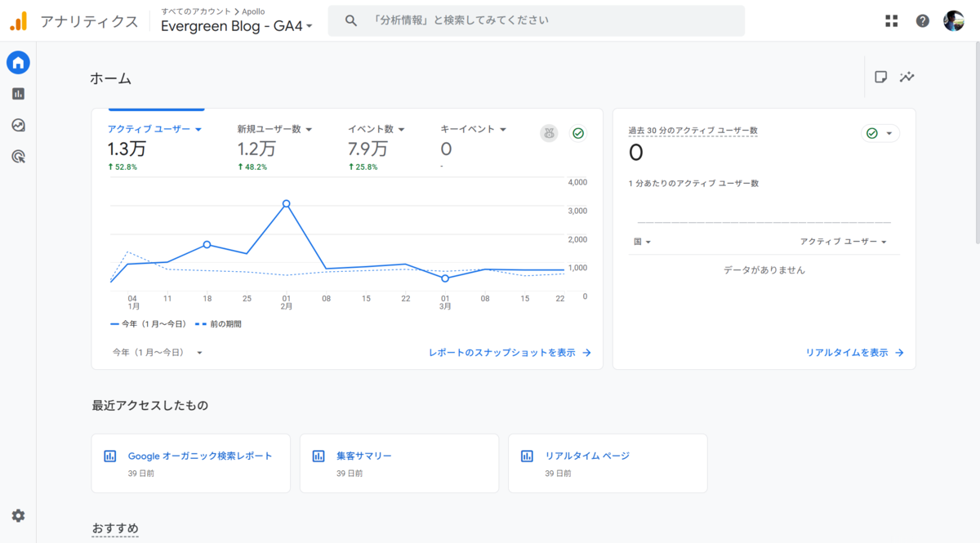This screenshot has height=543, width=980.
Task: Expand the 国 dimension dropdown
Action: click(x=642, y=242)
